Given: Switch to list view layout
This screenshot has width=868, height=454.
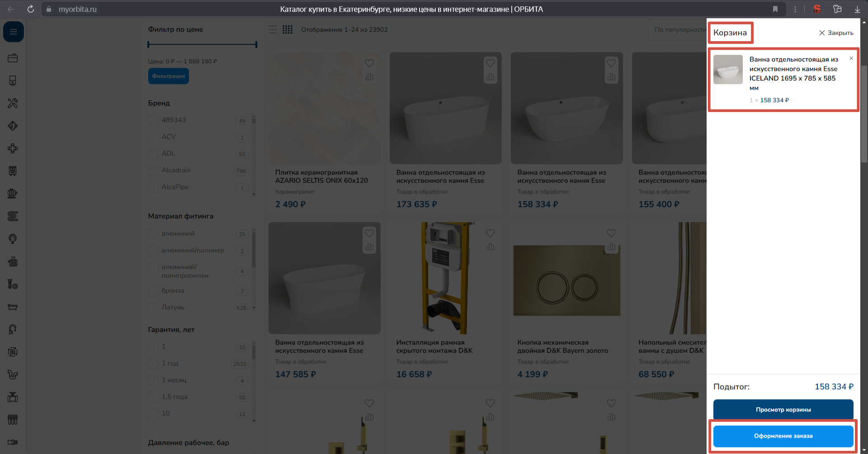Looking at the screenshot, I should (x=273, y=30).
